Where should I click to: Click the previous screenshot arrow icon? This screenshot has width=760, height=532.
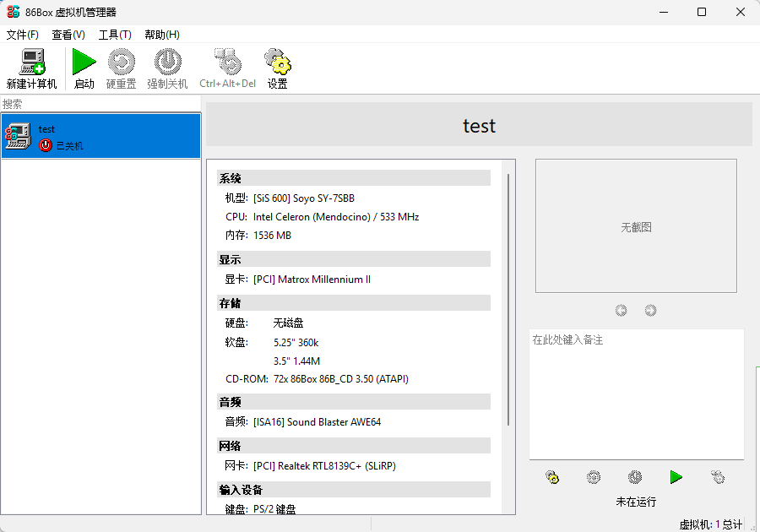point(622,310)
